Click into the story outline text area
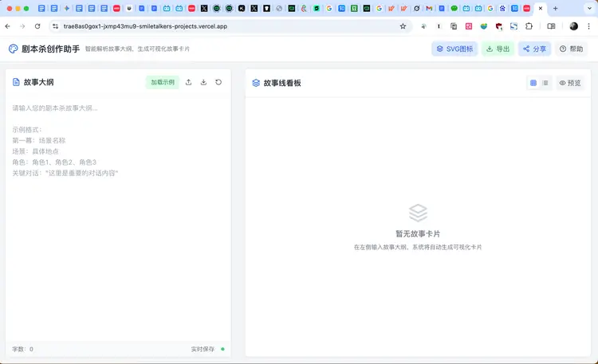This screenshot has height=364, width=598. 118,223
